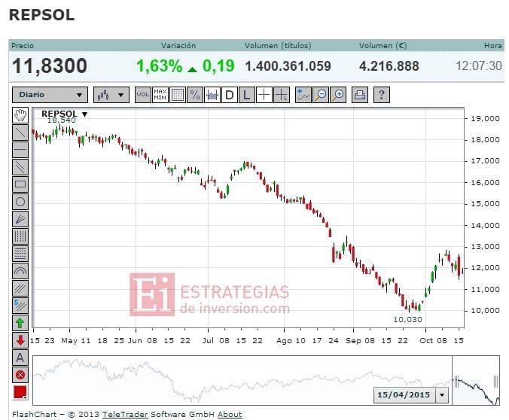Print the chart
Image resolution: width=509 pixels, height=420 pixels.
(x=360, y=95)
